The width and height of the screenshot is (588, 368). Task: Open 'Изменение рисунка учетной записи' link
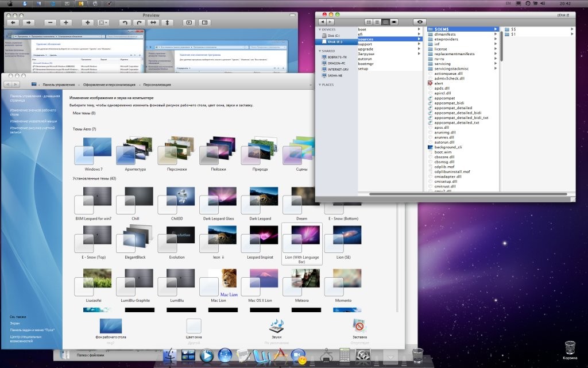pyautogui.click(x=32, y=130)
